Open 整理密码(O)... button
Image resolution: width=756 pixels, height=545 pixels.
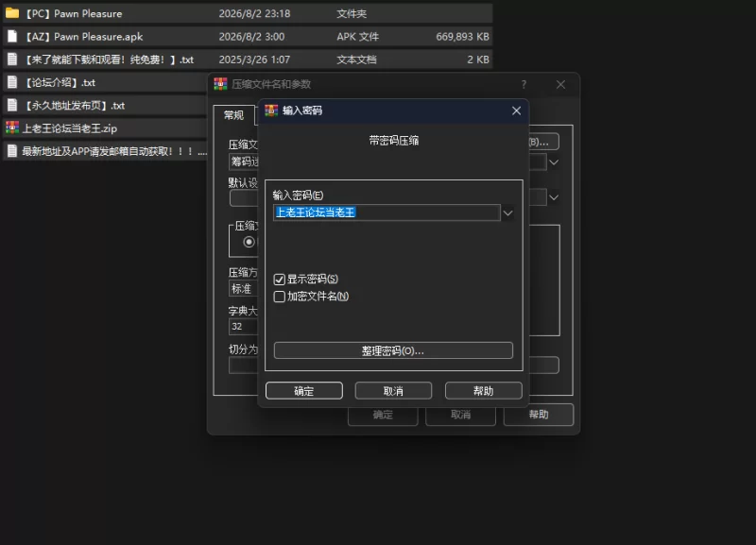click(x=393, y=350)
